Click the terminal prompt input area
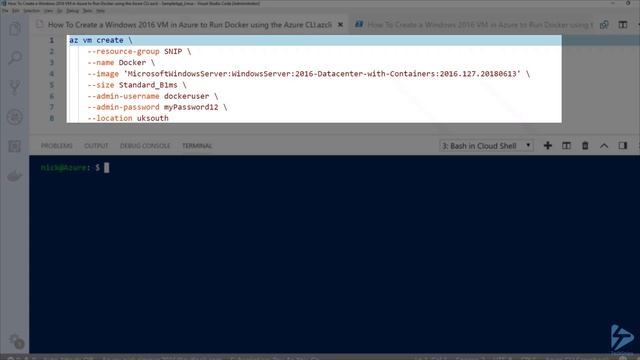This screenshot has height=360, width=640. pyautogui.click(x=107, y=168)
